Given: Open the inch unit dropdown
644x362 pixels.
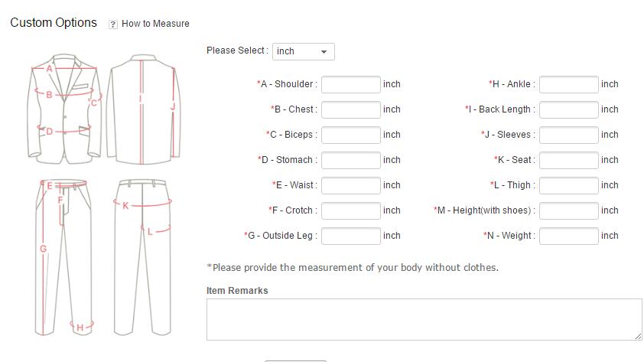Looking at the screenshot, I should click(303, 51).
